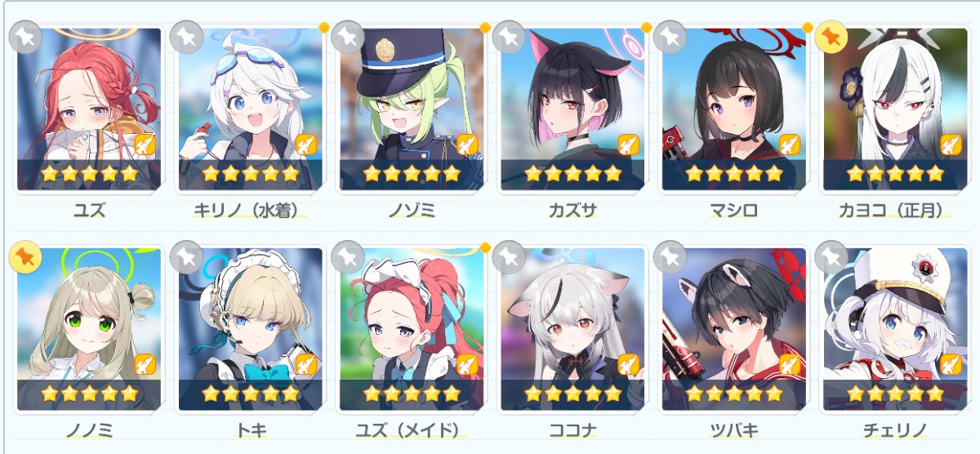The image size is (980, 454).
Task: Pin the カズサ character card
Action: (509, 37)
